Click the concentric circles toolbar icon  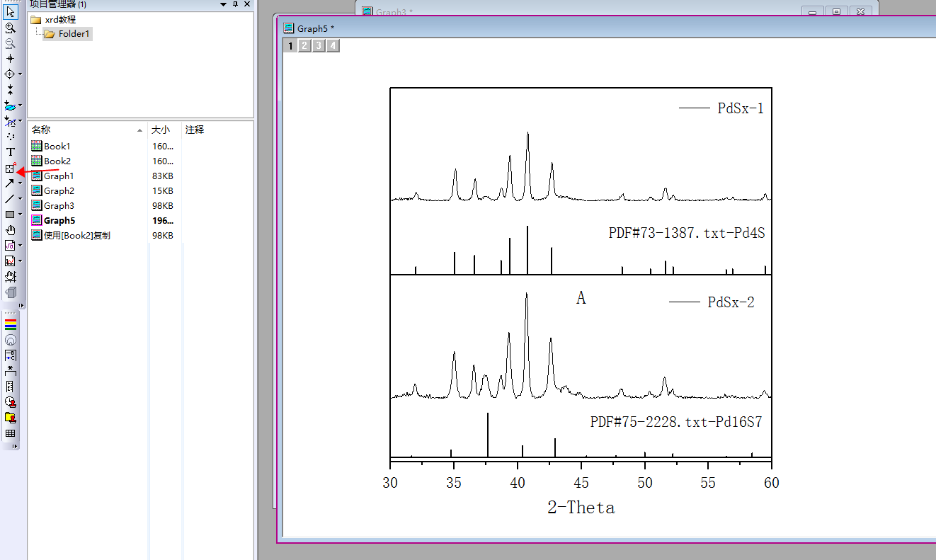[11, 340]
